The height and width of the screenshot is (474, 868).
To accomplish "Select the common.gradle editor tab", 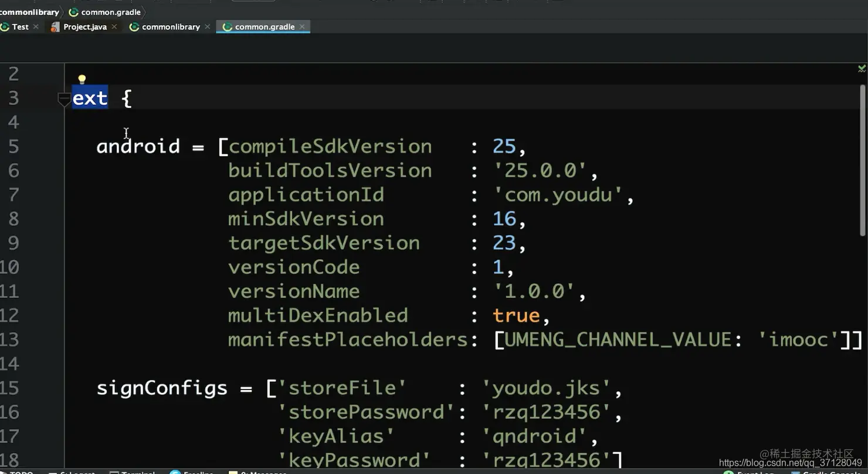I will pos(265,27).
